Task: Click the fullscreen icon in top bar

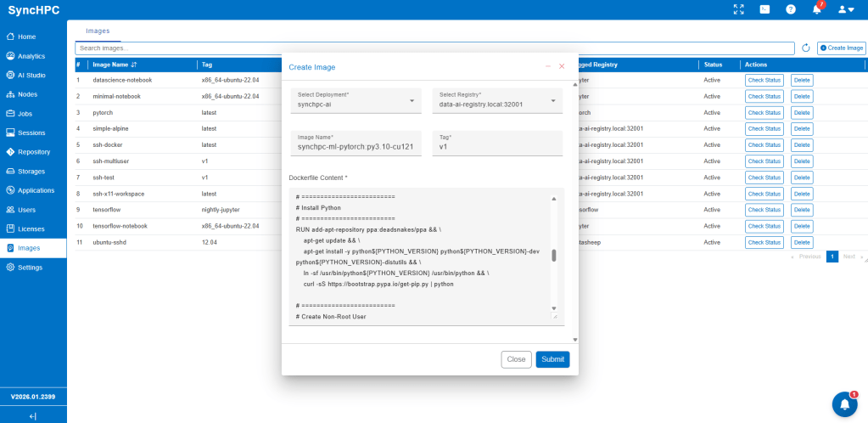Action: click(x=738, y=9)
